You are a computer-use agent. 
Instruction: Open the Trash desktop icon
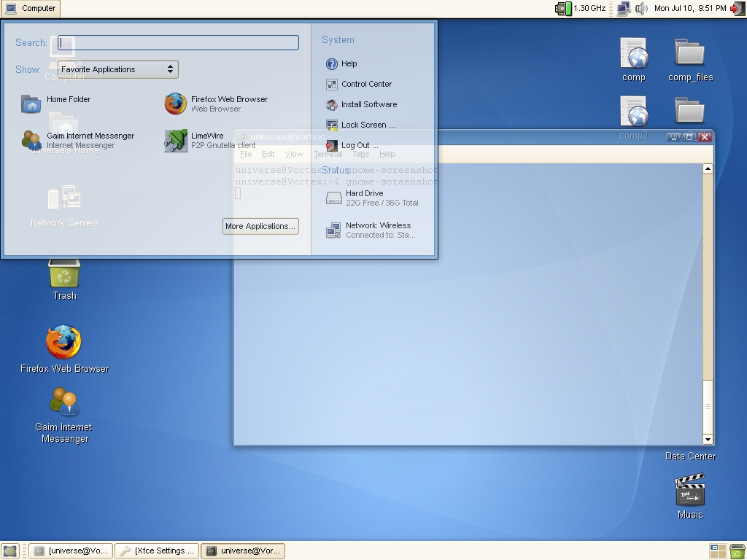tap(64, 279)
